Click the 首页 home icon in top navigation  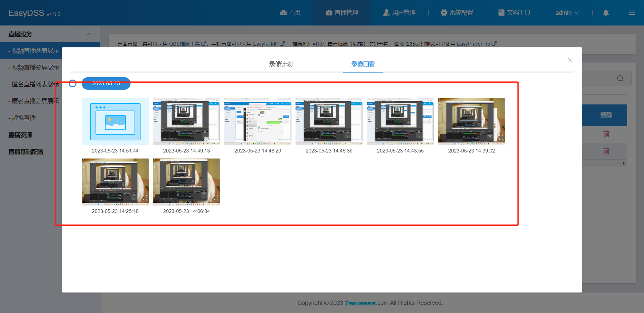[x=283, y=12]
